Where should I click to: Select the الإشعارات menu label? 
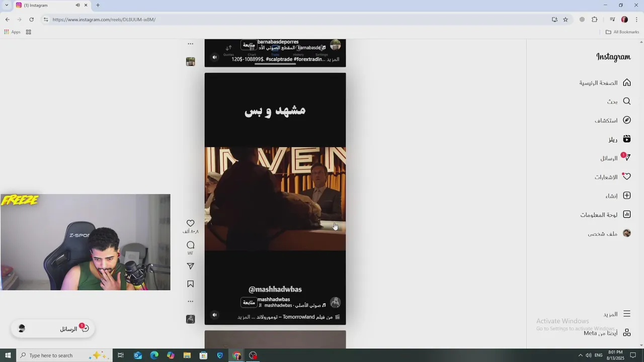[606, 177]
